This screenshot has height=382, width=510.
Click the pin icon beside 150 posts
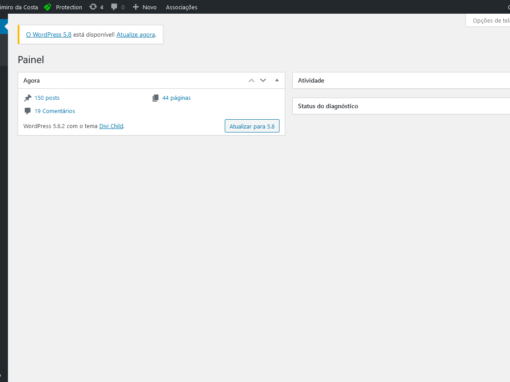28,98
